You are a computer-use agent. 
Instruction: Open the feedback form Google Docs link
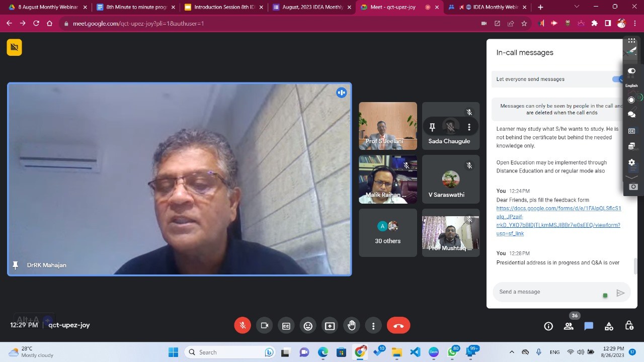(558, 217)
